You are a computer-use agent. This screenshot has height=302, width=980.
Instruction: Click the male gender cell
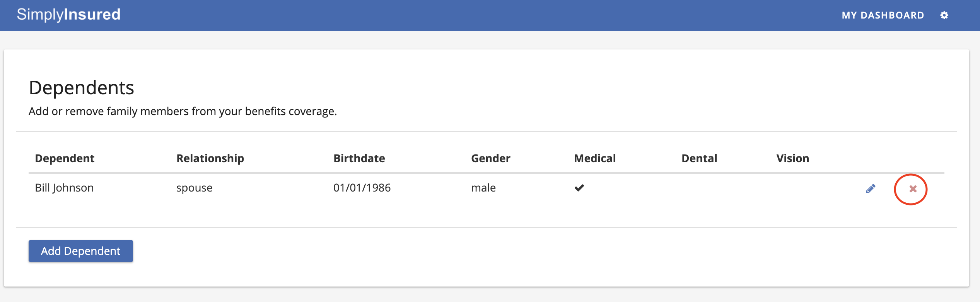coord(483,188)
